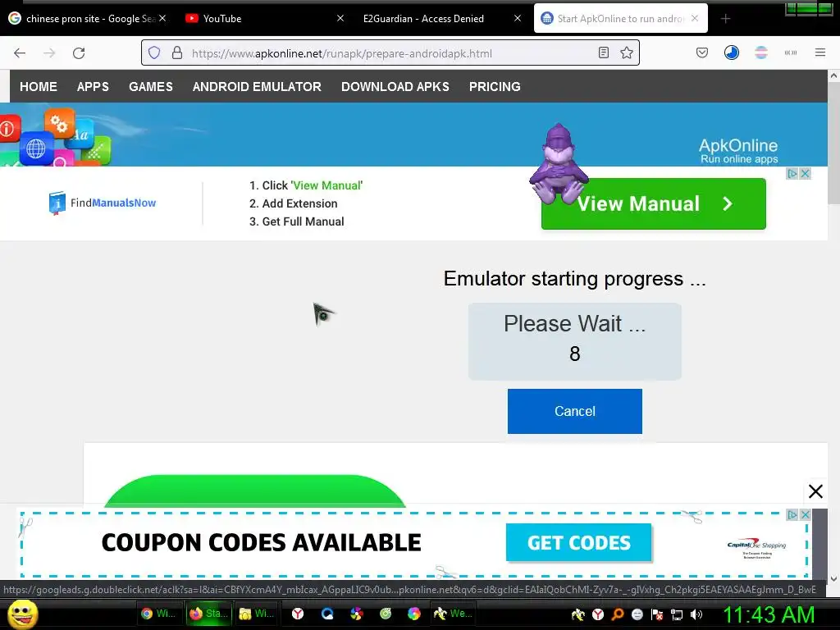Open a new browser tab
The height and width of the screenshot is (630, 840).
[x=725, y=19]
